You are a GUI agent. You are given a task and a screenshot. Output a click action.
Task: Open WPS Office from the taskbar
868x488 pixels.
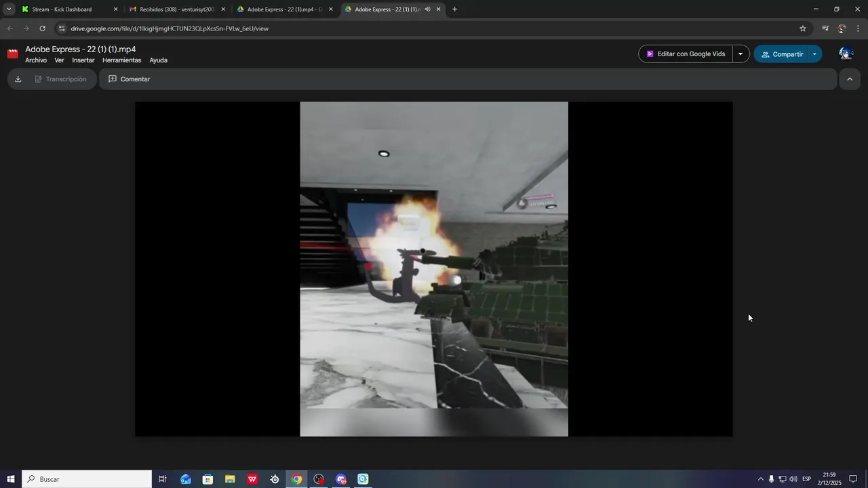coord(252,479)
